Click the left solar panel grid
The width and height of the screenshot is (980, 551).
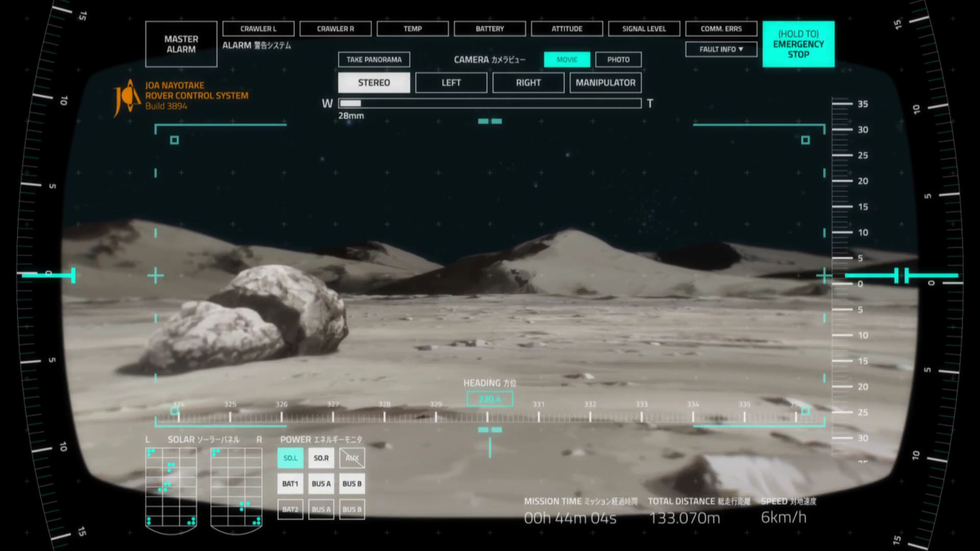pos(171,487)
